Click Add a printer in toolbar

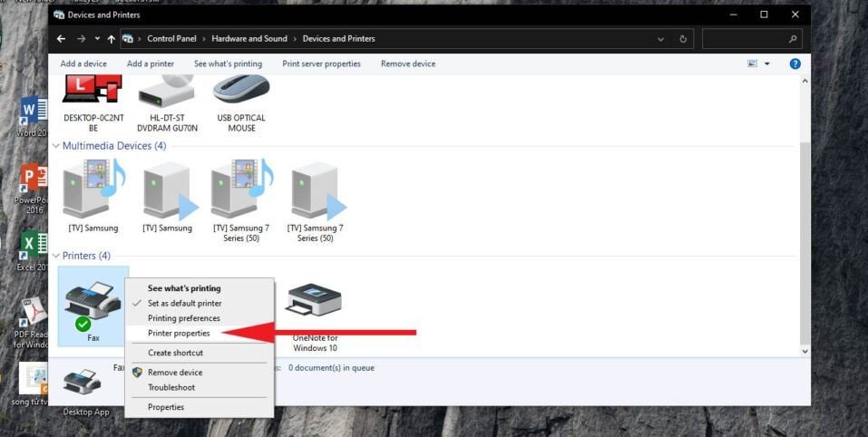[x=151, y=63]
